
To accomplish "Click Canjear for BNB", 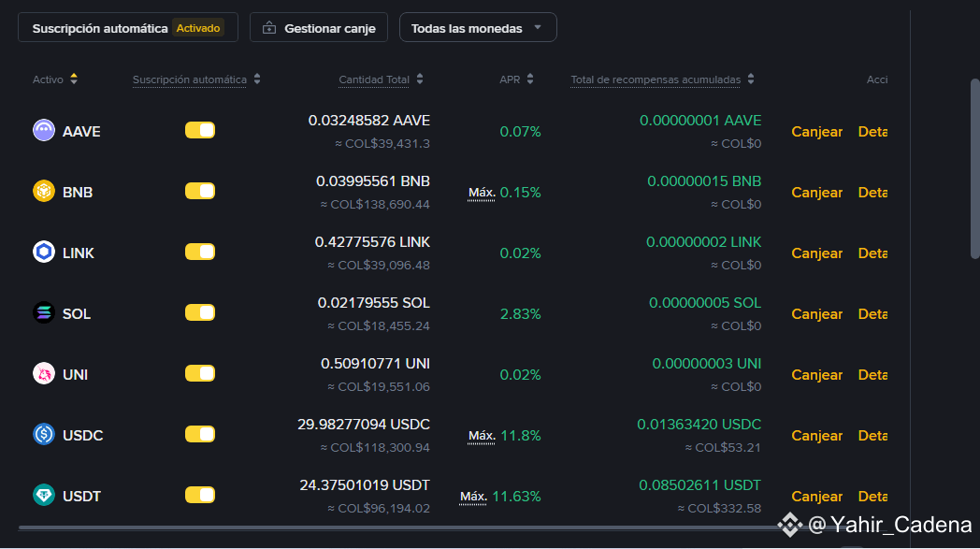I will (x=817, y=192).
